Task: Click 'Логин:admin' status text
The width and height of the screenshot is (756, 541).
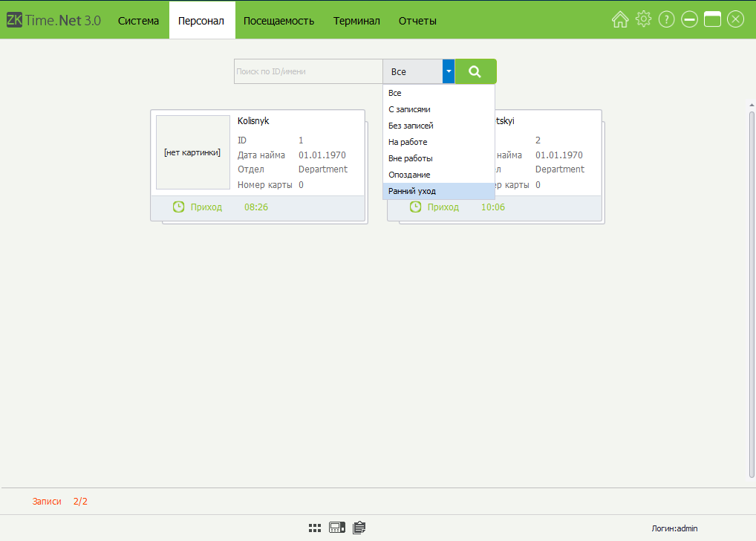Action: tap(674, 528)
